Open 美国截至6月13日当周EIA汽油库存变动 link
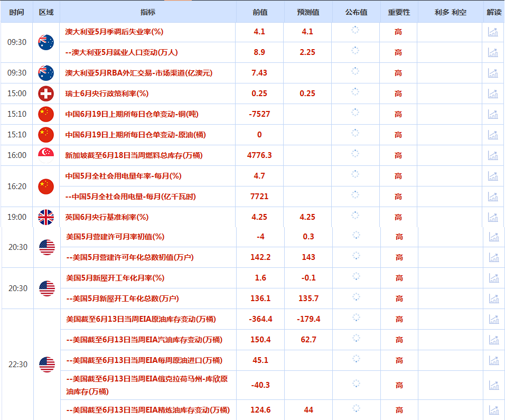Screen dimensions: 505x420 144,340
